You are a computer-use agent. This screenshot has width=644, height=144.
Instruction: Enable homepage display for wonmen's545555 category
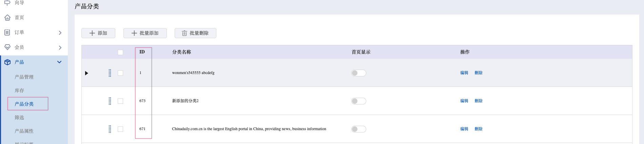359,73
